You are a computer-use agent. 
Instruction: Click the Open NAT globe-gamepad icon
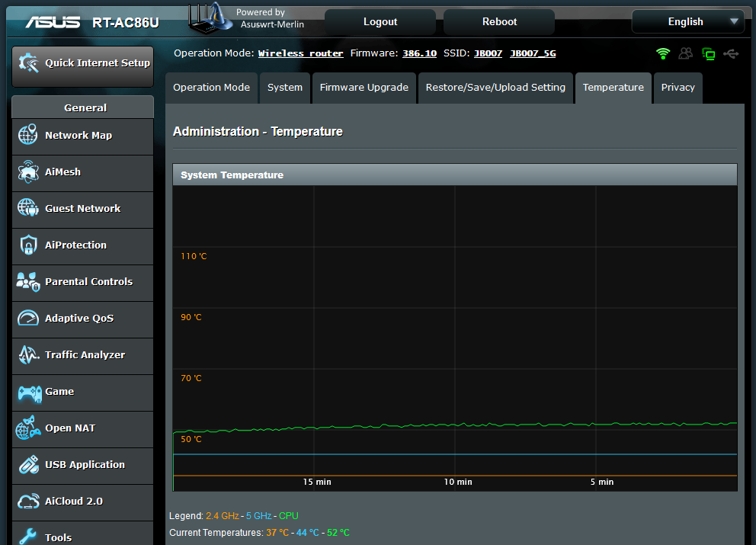[28, 428]
